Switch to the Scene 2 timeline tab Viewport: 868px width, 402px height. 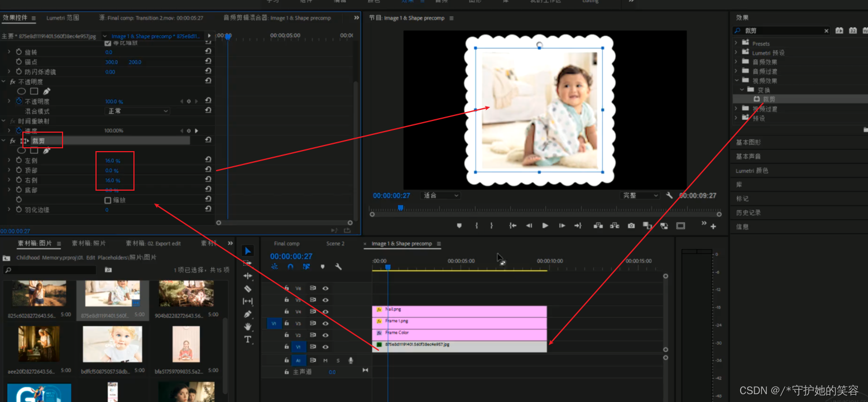pyautogui.click(x=335, y=244)
